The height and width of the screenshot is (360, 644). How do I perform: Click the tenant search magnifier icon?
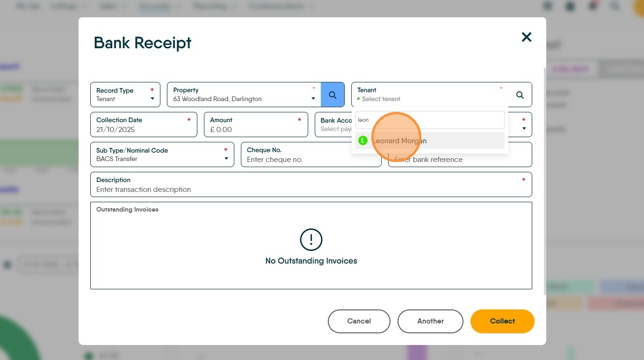520,95
